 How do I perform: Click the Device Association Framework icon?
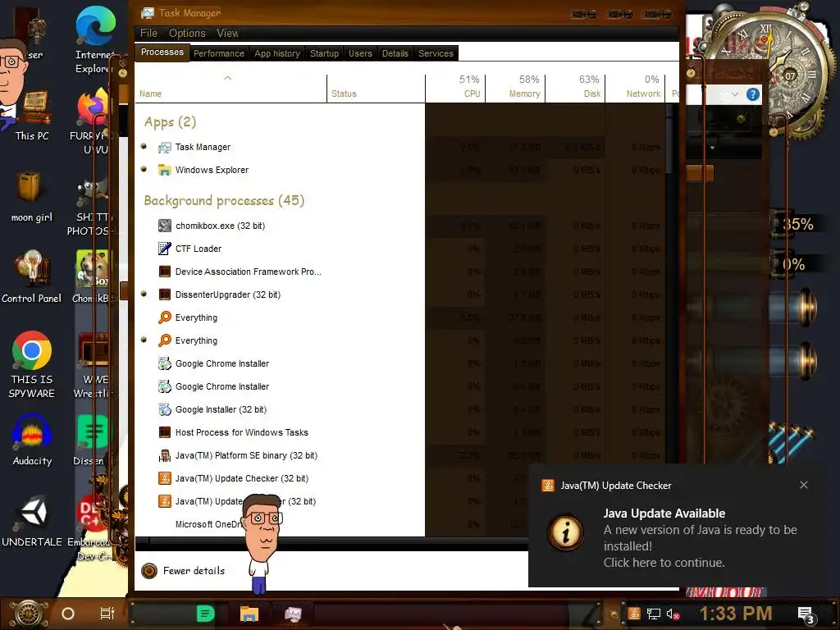164,272
